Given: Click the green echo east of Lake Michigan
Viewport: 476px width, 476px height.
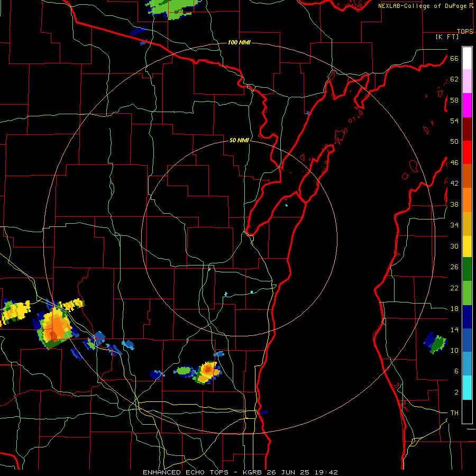Looking at the screenshot, I should 436,342.
